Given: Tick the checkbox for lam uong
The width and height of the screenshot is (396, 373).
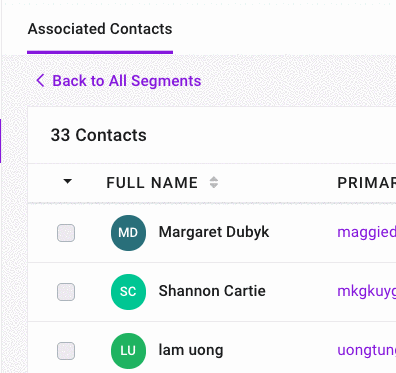Looking at the screenshot, I should (66, 351).
